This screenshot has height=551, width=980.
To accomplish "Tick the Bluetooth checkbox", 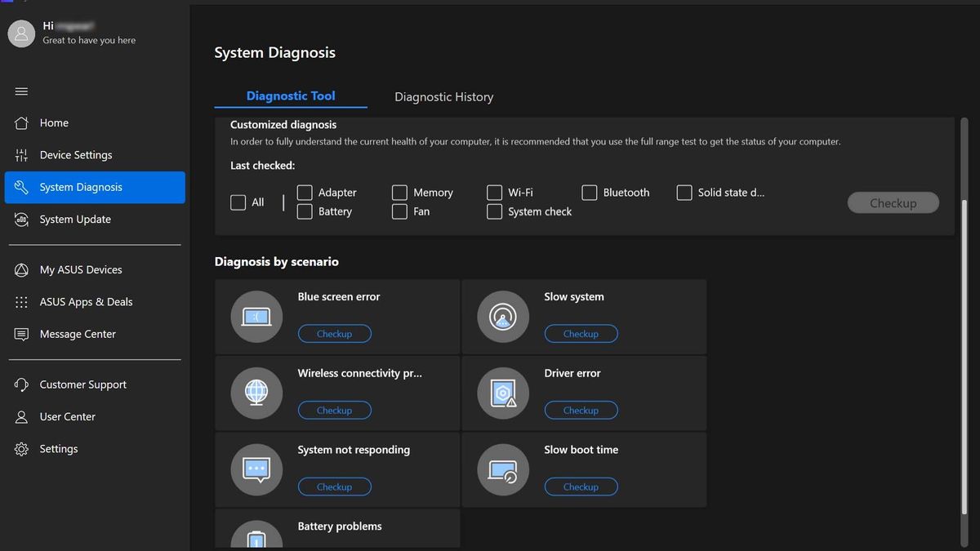I will [x=589, y=193].
